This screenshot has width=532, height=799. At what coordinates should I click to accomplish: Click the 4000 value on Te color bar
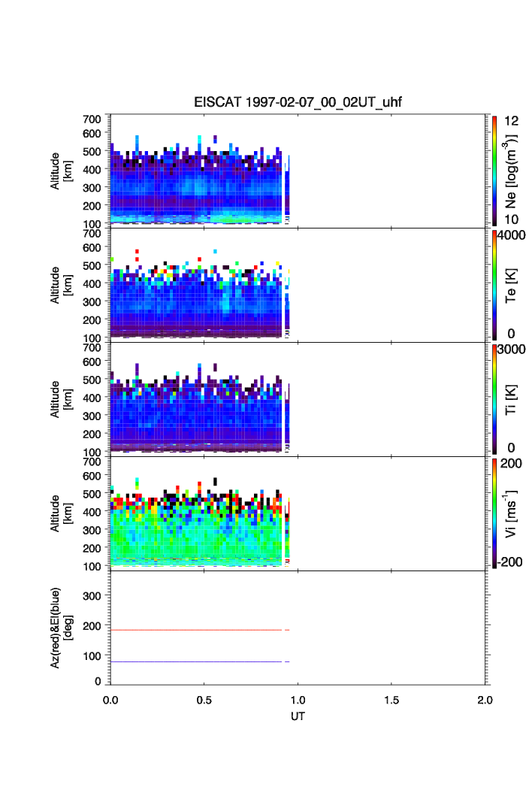point(512,235)
